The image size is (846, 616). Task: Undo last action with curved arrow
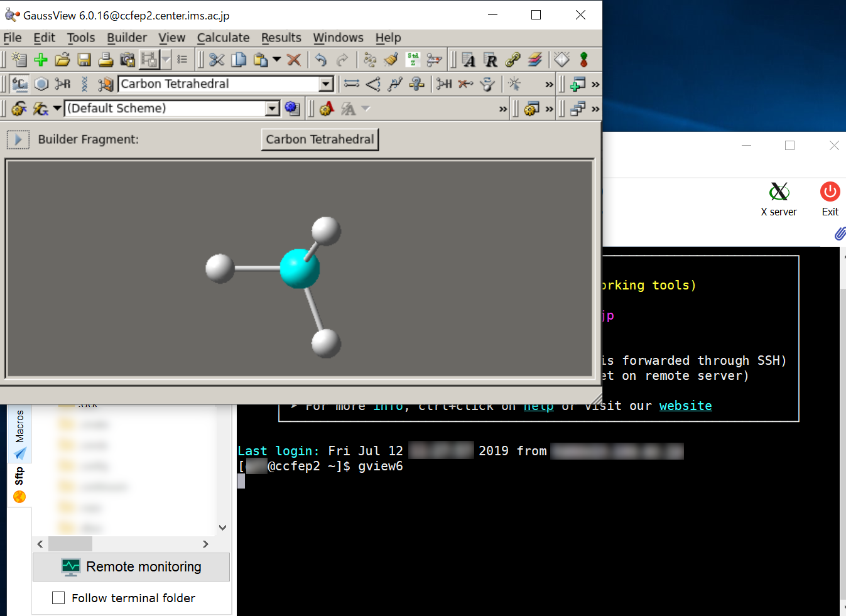[321, 60]
